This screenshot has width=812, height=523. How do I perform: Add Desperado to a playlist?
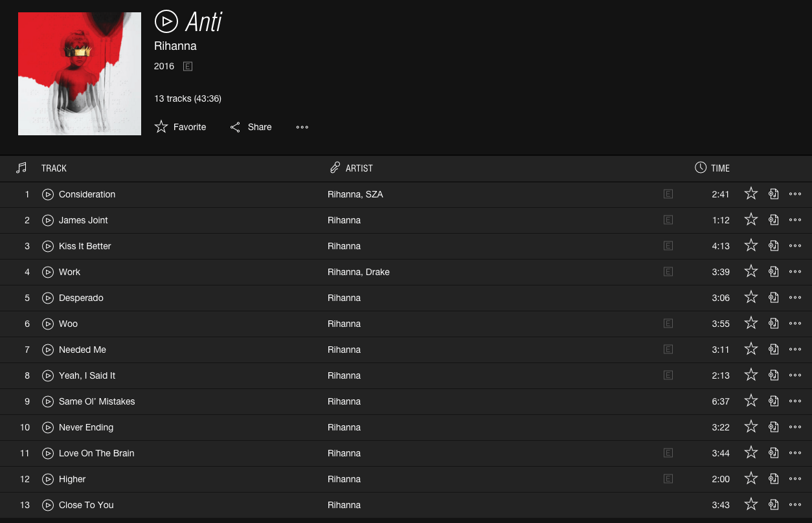pos(773,298)
